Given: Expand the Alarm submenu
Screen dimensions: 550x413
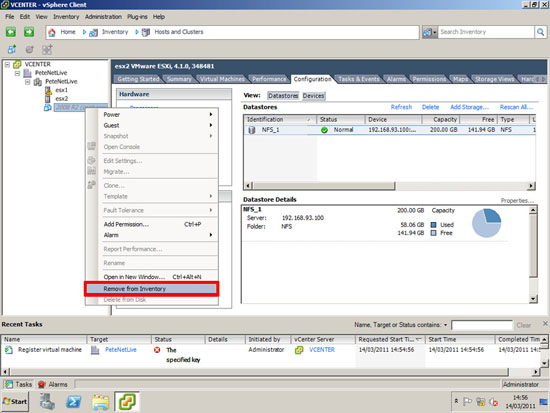Looking at the screenshot, I should click(158, 235).
